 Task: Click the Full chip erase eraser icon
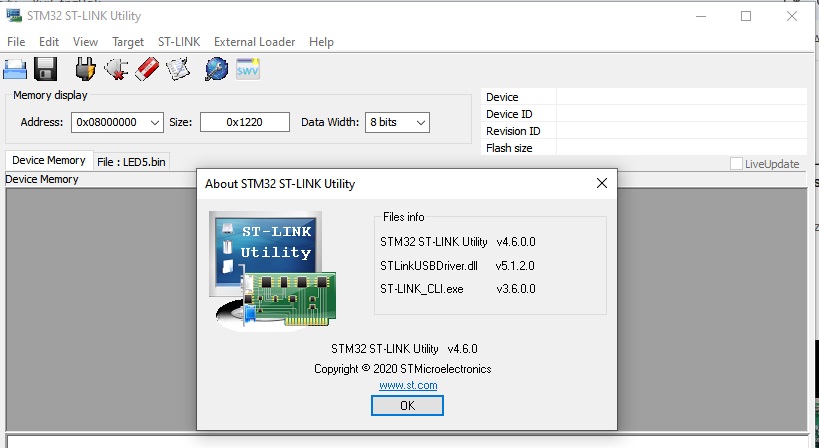tap(147, 69)
